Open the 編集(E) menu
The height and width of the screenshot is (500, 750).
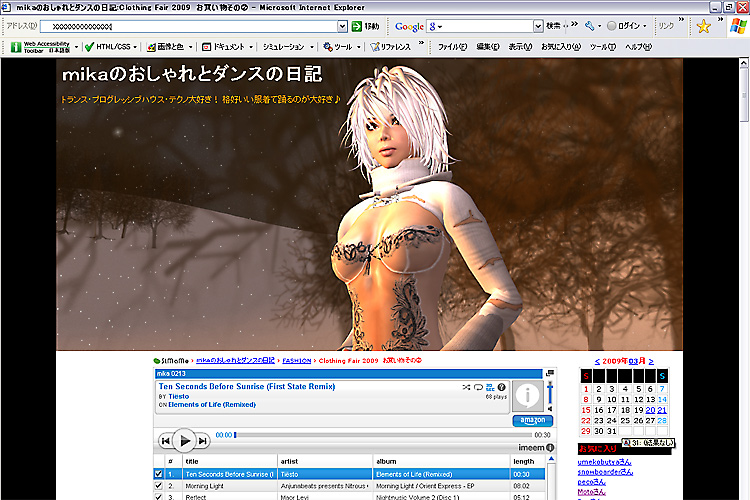pyautogui.click(x=488, y=47)
